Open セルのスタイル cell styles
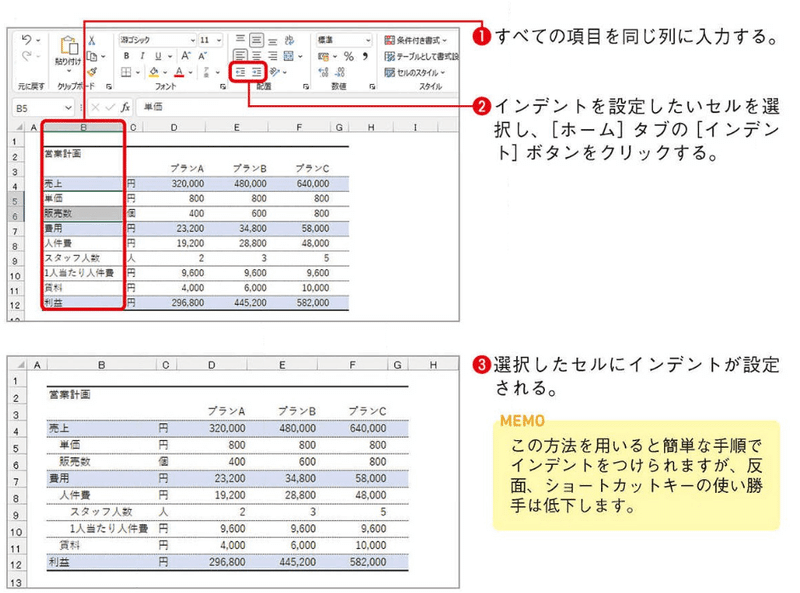This screenshot has width=800, height=593. pyautogui.click(x=415, y=72)
